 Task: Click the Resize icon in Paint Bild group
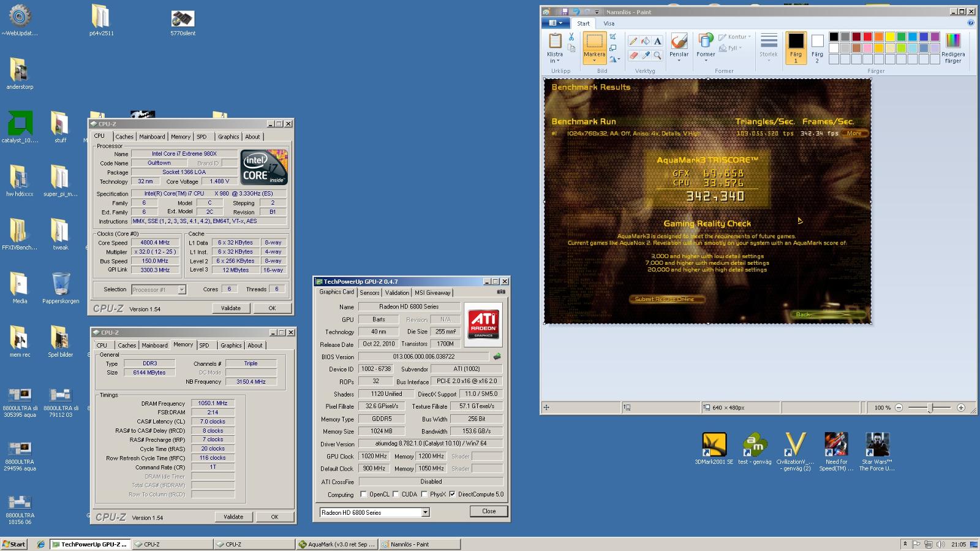click(612, 48)
